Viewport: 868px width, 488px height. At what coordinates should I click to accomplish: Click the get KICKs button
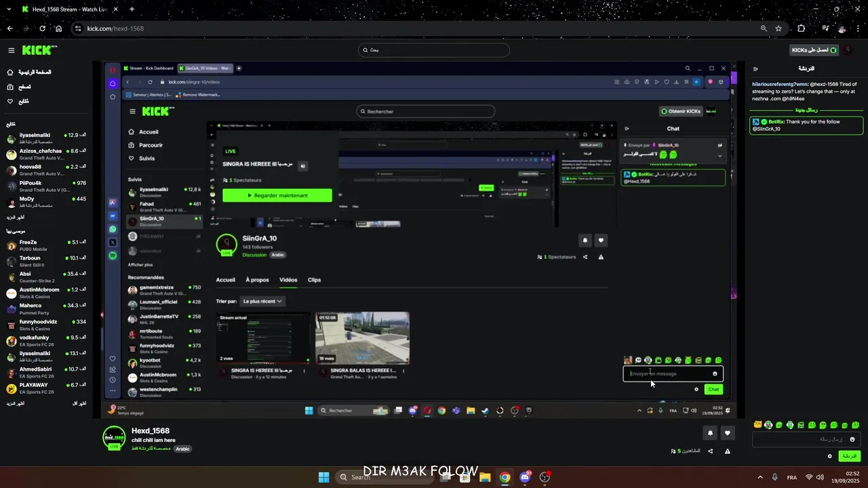pyautogui.click(x=814, y=50)
